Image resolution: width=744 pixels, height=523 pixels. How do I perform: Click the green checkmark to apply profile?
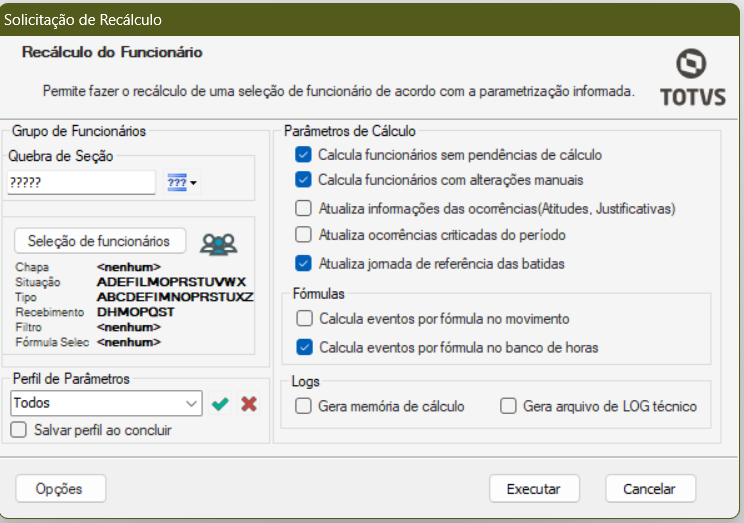(x=220, y=404)
